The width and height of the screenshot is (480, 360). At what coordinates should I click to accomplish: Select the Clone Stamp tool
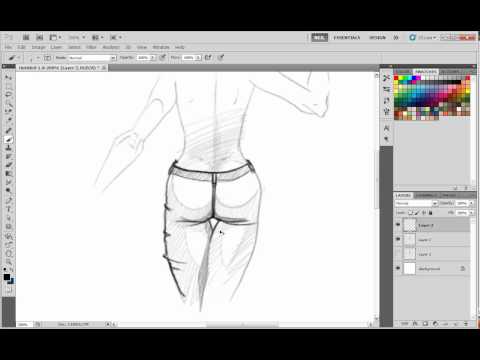click(9, 148)
